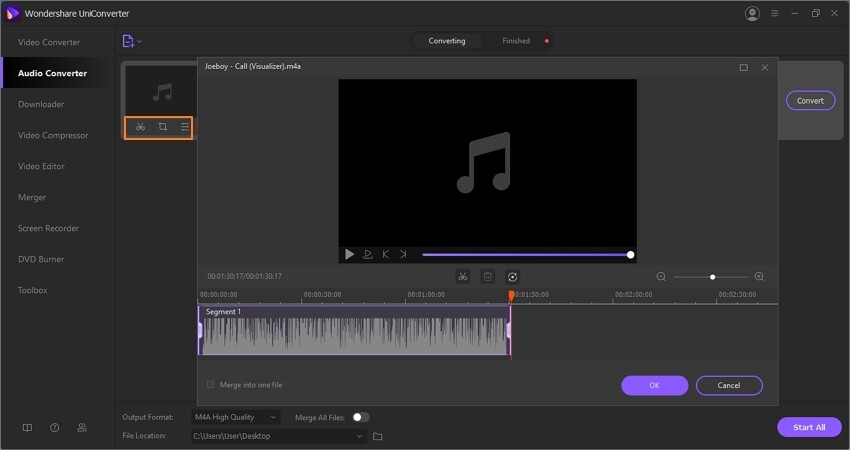Maximize the trim dialog window
This screenshot has width=850, height=450.
744,68
